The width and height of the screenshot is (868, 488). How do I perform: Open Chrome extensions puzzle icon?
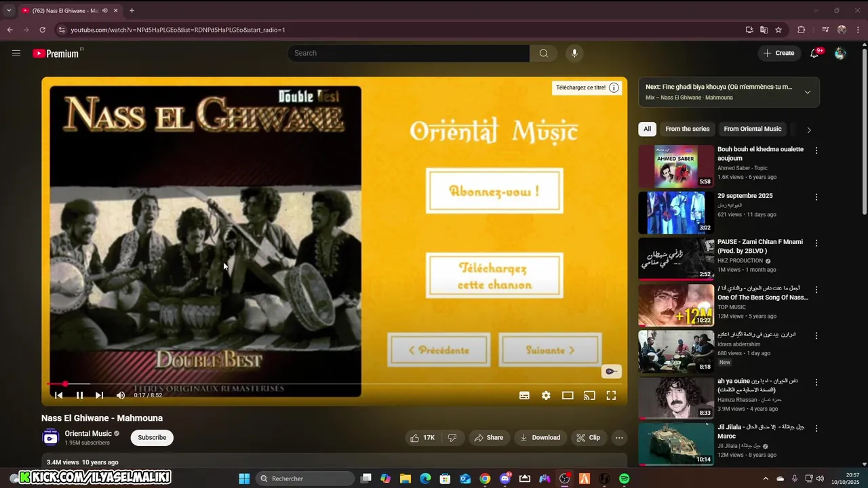click(801, 30)
